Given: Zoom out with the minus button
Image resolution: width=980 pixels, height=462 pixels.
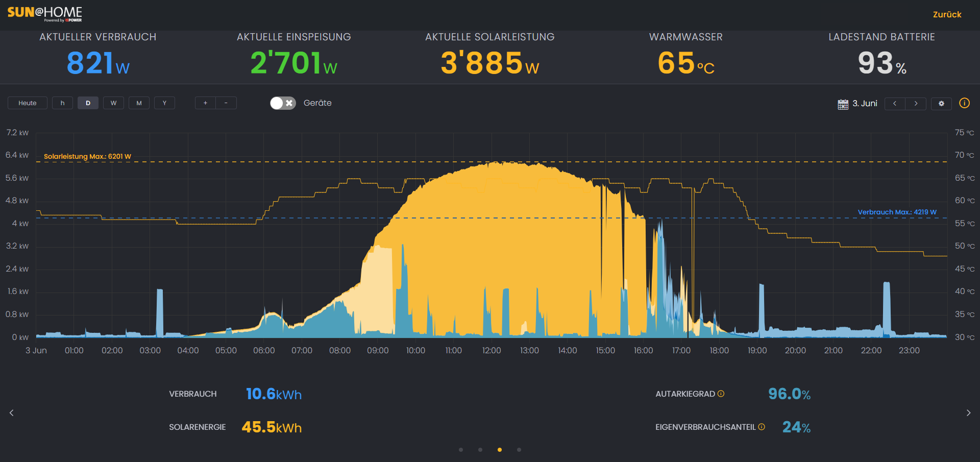Looking at the screenshot, I should [226, 103].
